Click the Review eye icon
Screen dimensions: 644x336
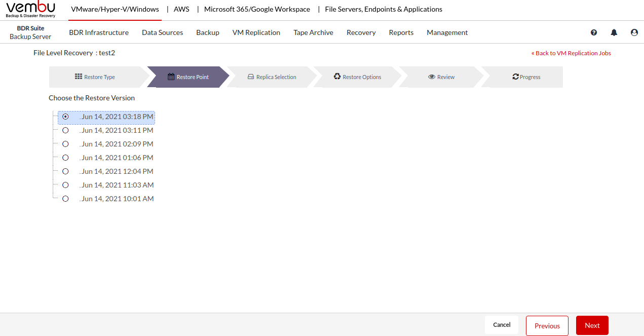click(432, 77)
